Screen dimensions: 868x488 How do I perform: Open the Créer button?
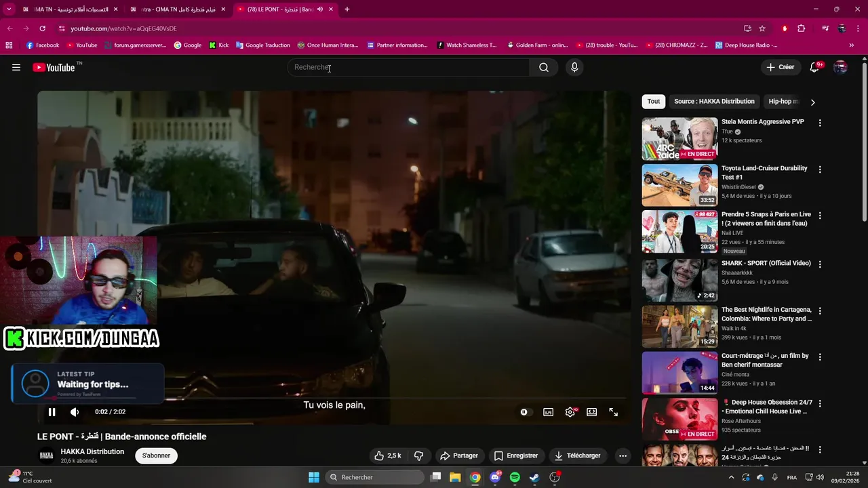tap(780, 67)
